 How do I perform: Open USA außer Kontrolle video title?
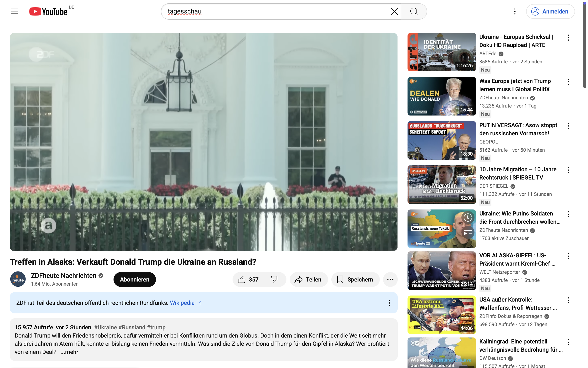tap(518, 304)
